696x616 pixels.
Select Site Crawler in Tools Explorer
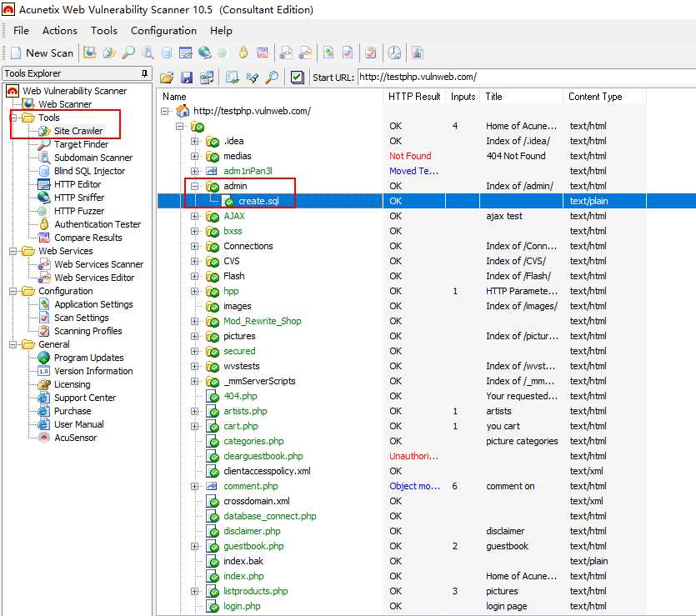(78, 131)
